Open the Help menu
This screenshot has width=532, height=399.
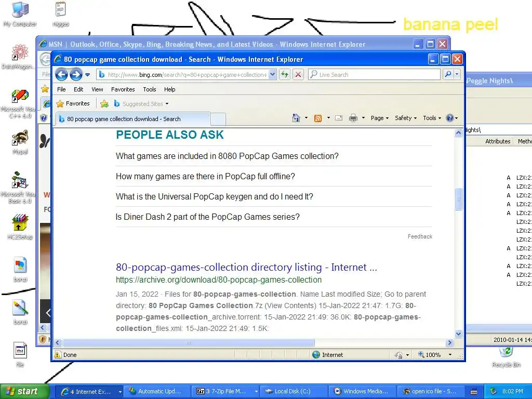pos(170,89)
